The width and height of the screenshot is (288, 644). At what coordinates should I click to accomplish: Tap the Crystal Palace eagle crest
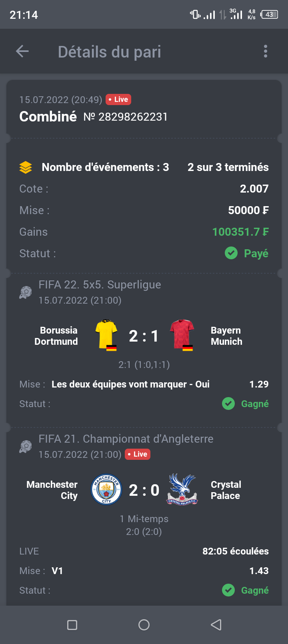pos(182,490)
